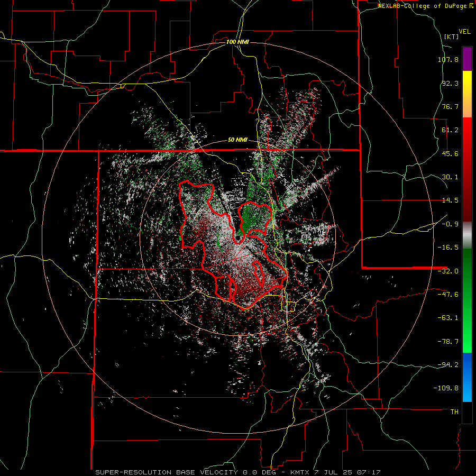Pick the yellow segment of velocity scale
The width and height of the screenshot is (476, 476).
467,83
